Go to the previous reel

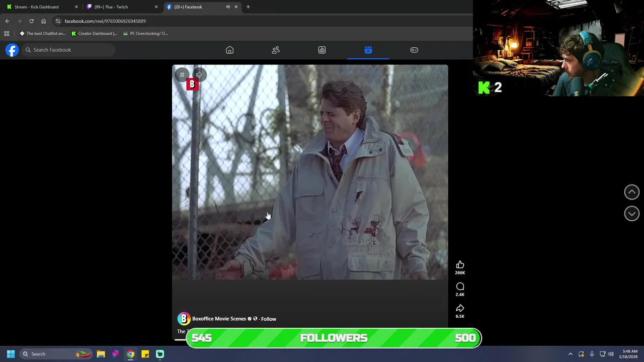tap(632, 192)
